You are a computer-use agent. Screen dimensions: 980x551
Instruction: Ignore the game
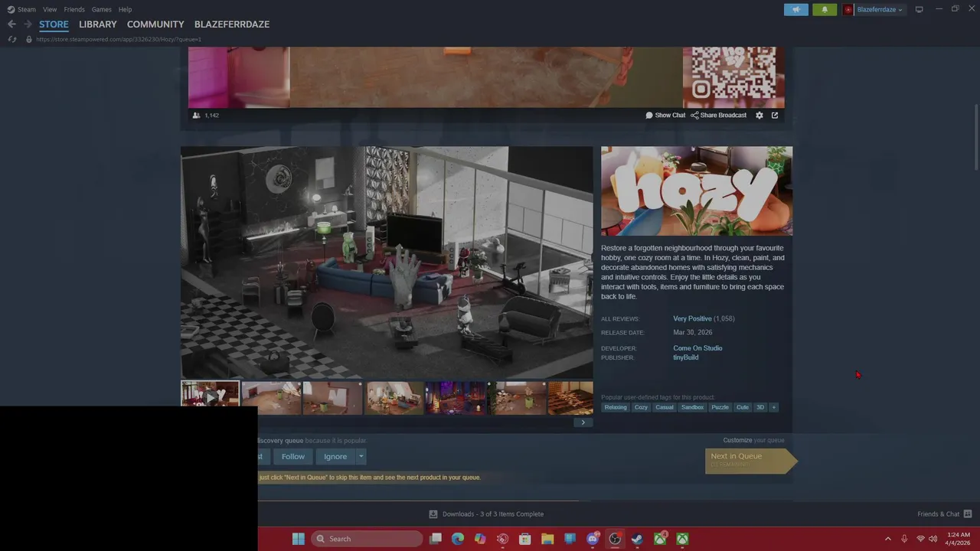click(x=335, y=457)
